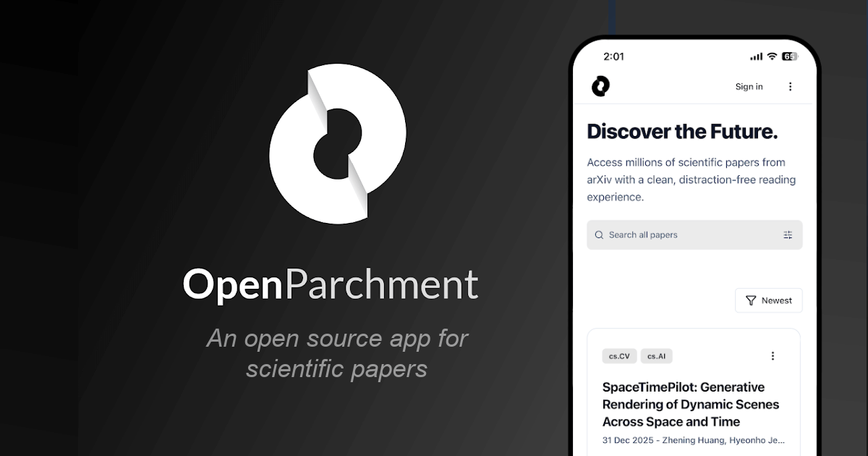Click the 2:01 clock in status bar
The image size is (868, 456).
click(613, 56)
